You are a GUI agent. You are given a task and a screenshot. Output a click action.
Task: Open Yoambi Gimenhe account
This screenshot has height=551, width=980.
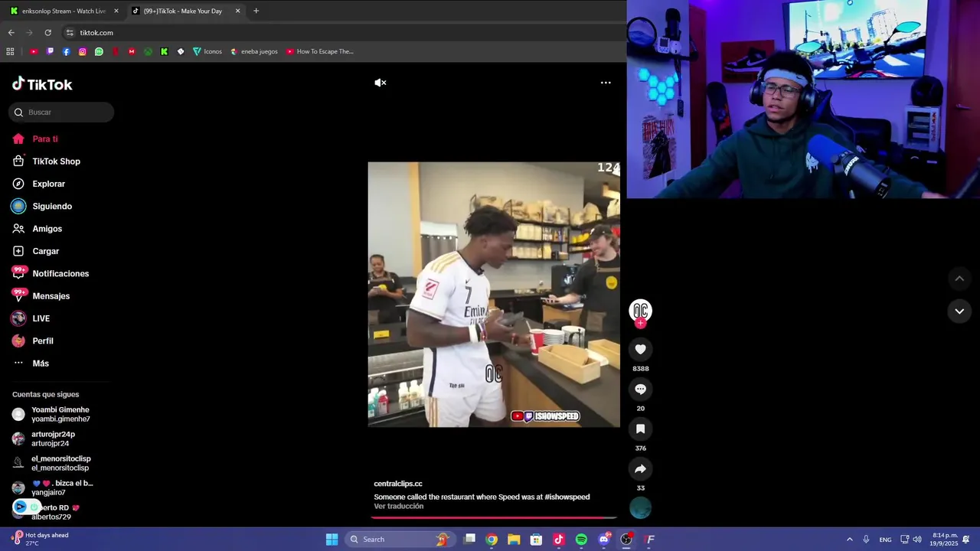[x=60, y=414]
